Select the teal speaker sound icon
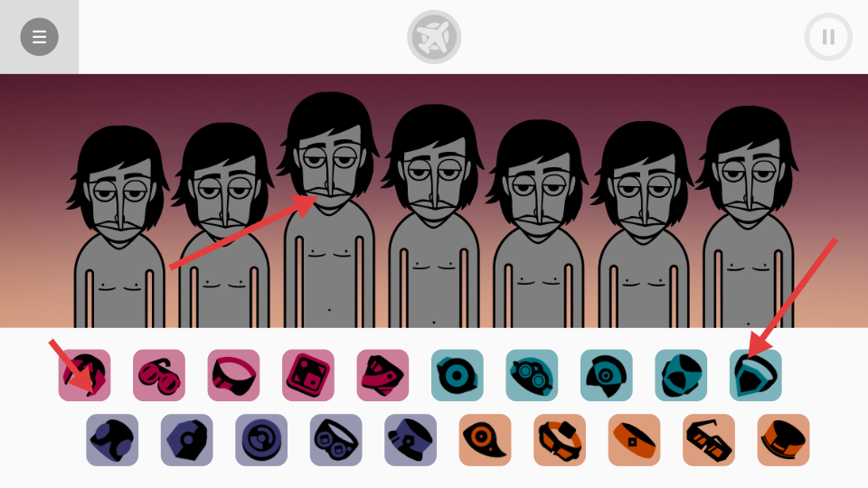This screenshot has height=488, width=868. [458, 375]
